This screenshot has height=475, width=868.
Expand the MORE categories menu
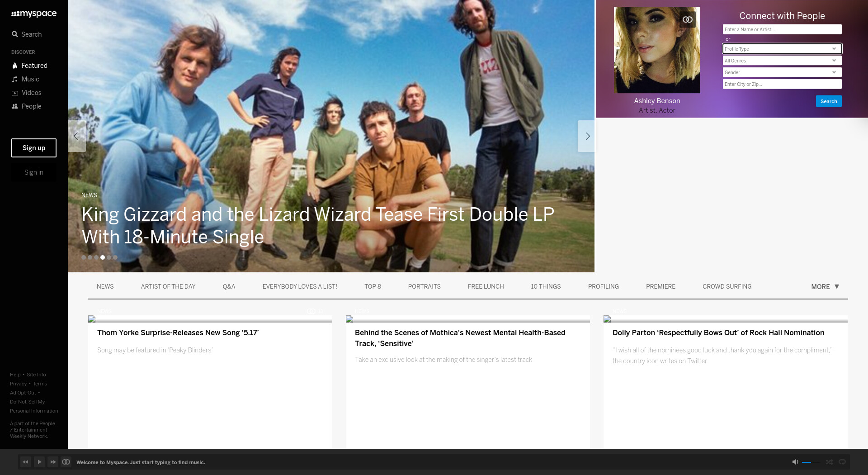(x=825, y=287)
